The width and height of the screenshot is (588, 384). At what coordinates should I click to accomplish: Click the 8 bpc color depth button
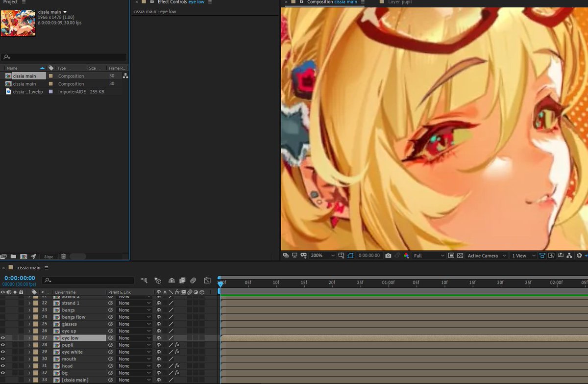pyautogui.click(x=49, y=256)
